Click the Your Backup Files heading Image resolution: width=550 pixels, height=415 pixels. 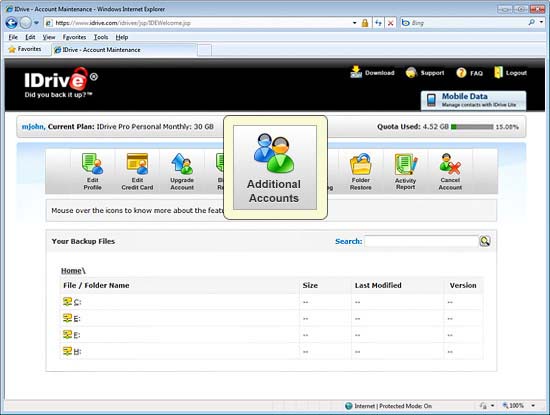(x=83, y=241)
